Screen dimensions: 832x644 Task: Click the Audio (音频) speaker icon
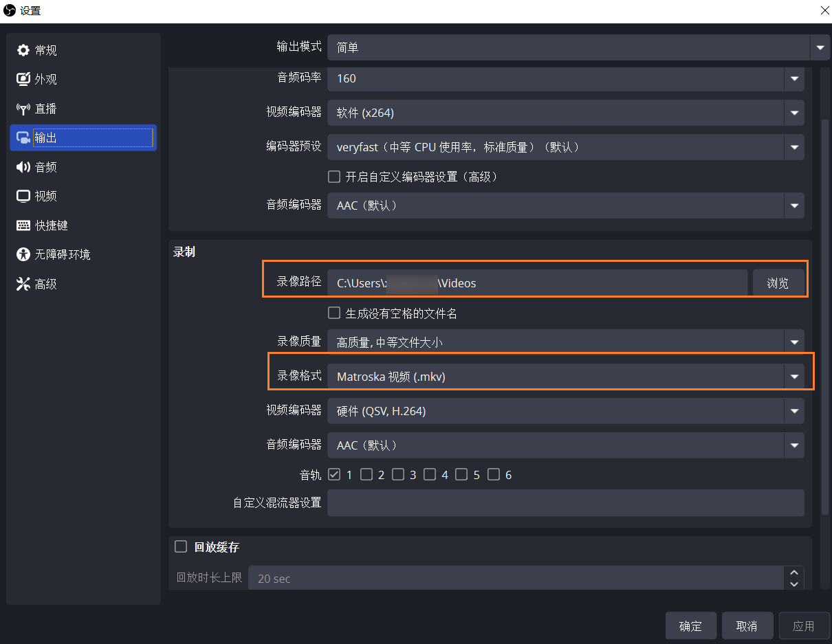pos(23,167)
